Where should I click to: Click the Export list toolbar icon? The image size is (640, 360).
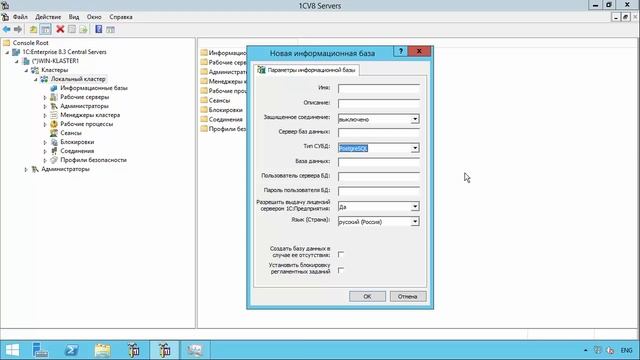[x=83, y=29]
